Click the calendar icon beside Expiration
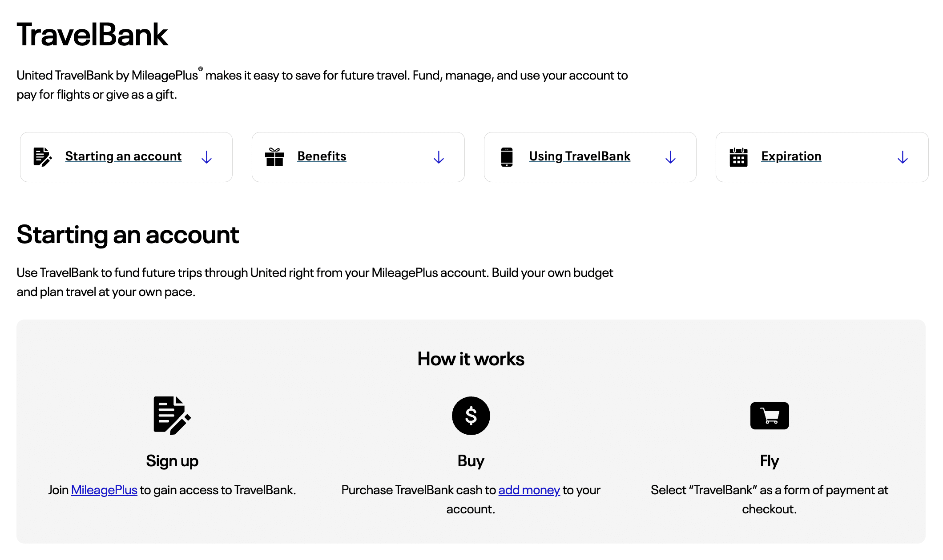Screen dimensions: 943x560 coord(738,157)
